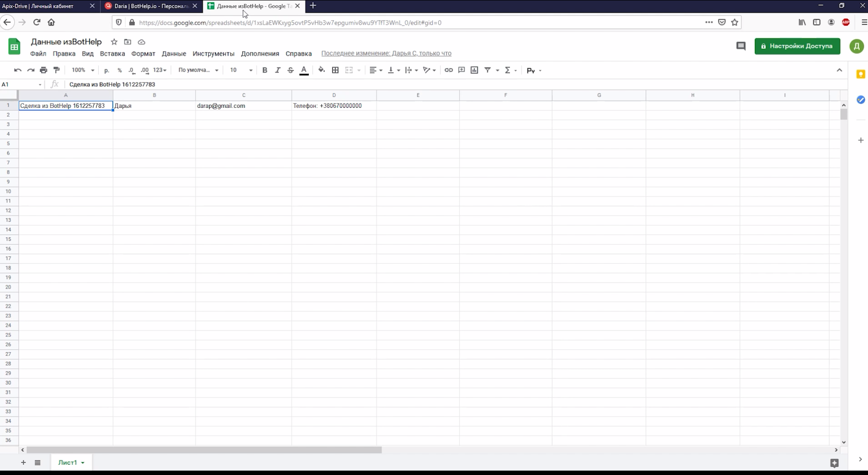
Task: Open the font size 10 dropdown
Action: pos(241,70)
